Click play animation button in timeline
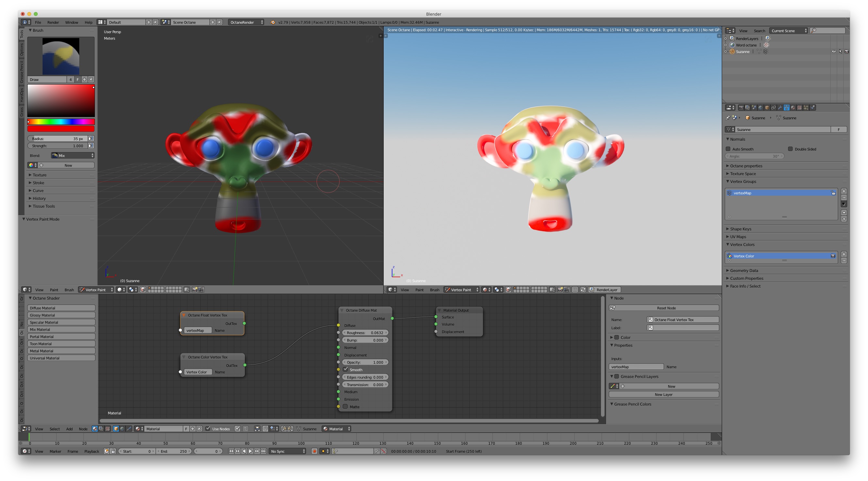Viewport: 868px width, 481px height. click(250, 451)
